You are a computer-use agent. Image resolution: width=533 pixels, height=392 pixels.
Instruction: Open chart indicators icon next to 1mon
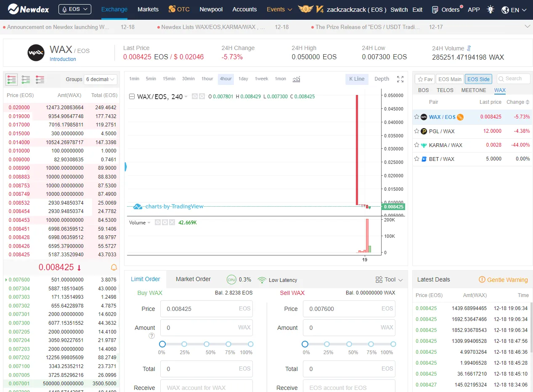coord(297,79)
